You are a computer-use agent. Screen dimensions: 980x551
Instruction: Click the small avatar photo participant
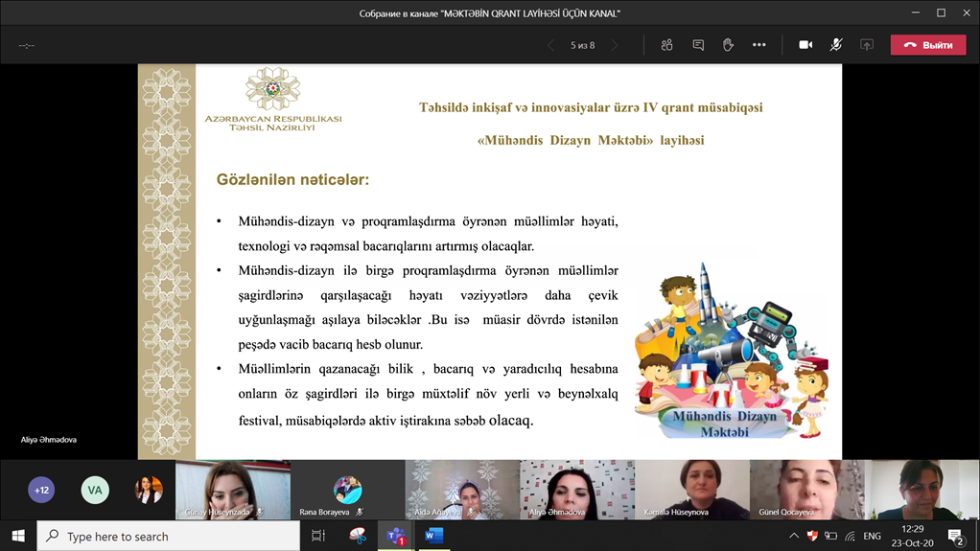(x=149, y=490)
